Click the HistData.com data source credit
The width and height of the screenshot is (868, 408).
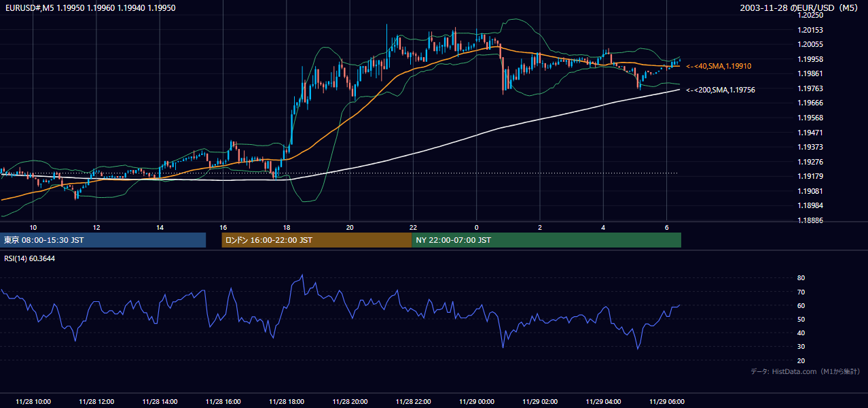[x=806, y=371]
